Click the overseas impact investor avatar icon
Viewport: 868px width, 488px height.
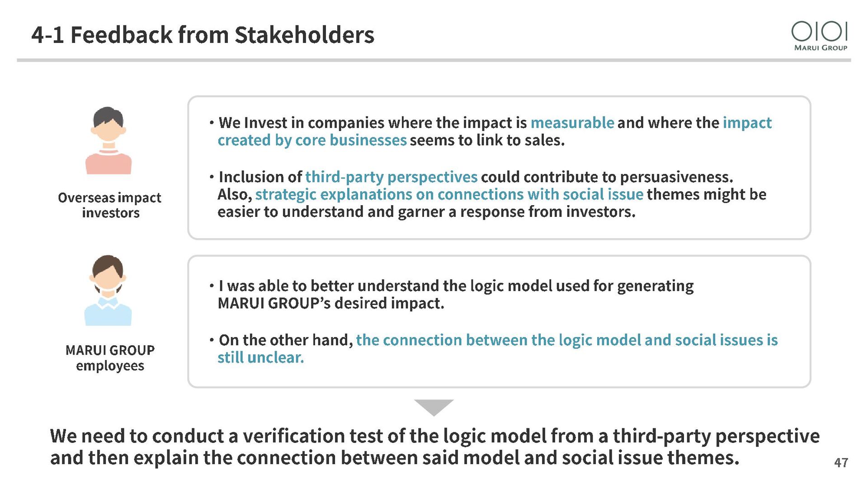(108, 141)
